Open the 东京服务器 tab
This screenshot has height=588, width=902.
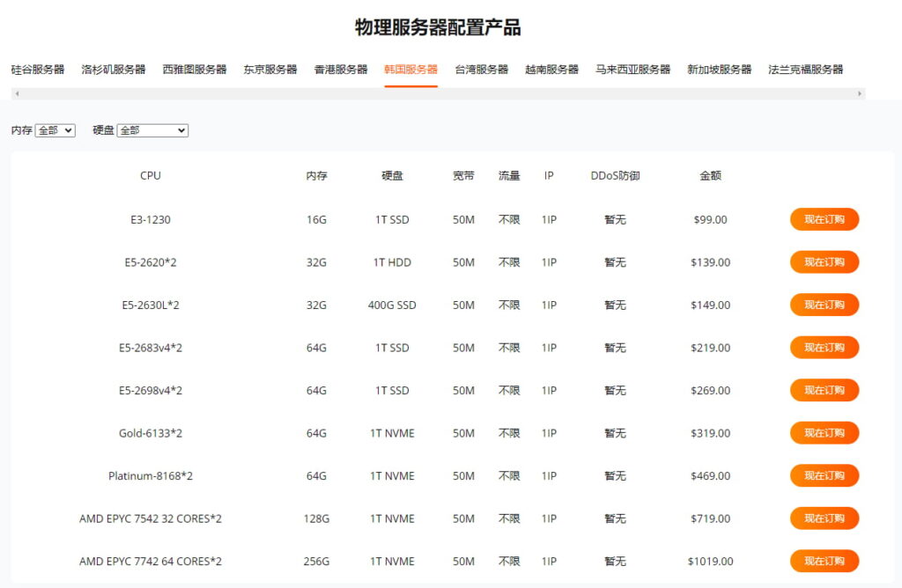(x=270, y=70)
